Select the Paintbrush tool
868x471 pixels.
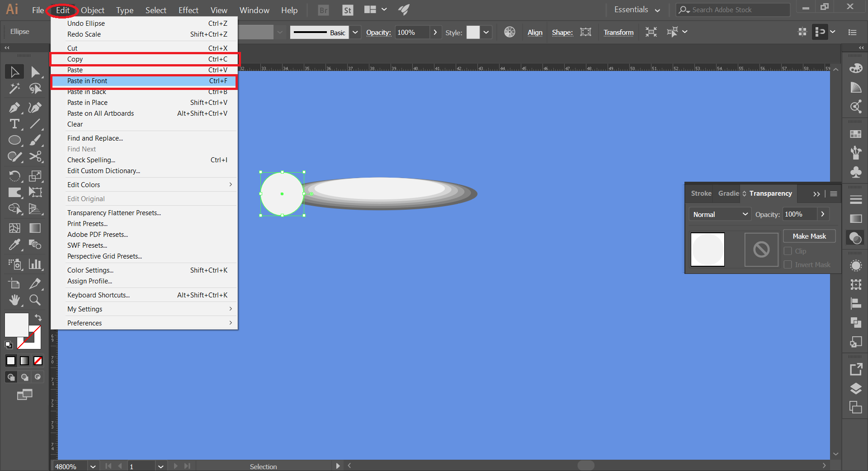[x=35, y=140]
